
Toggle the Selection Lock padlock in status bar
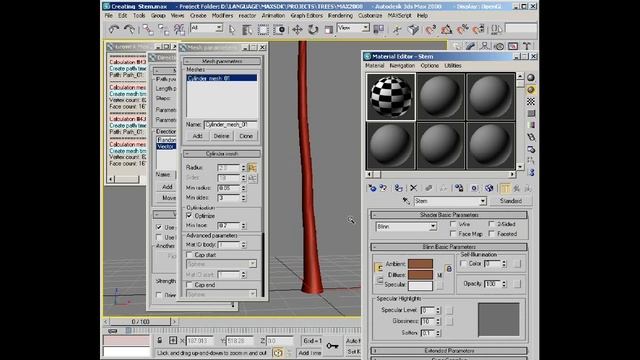[160, 340]
